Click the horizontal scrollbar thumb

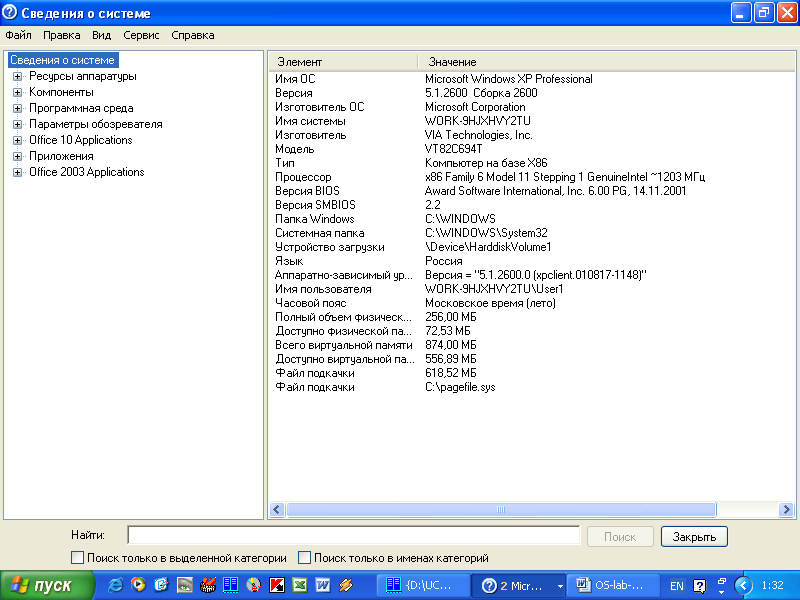(x=501, y=509)
